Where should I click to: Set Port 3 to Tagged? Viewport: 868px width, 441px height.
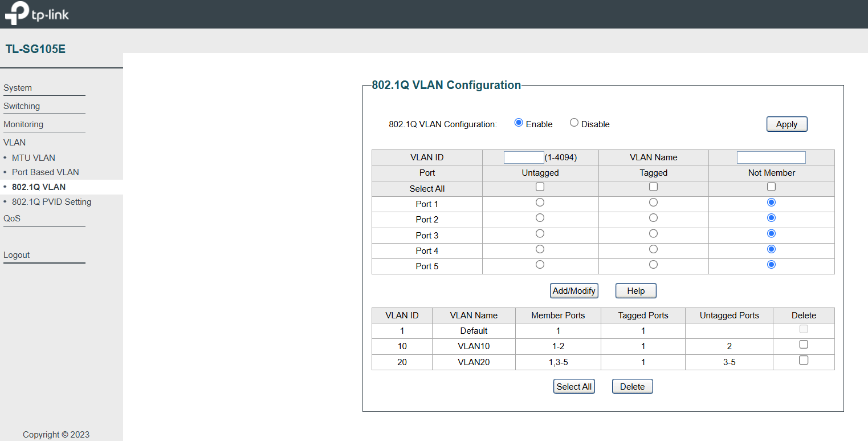coord(654,233)
